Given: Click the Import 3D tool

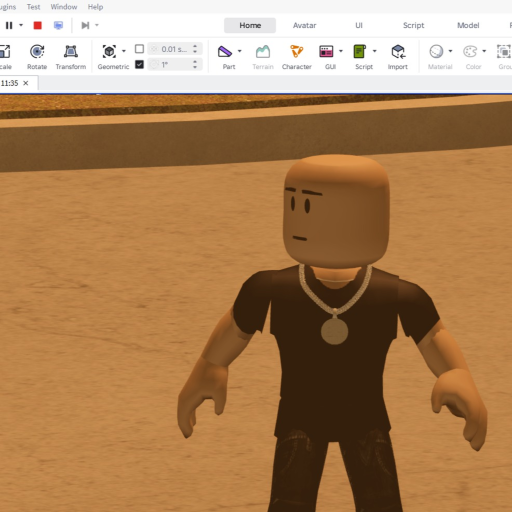Looking at the screenshot, I should (x=398, y=57).
